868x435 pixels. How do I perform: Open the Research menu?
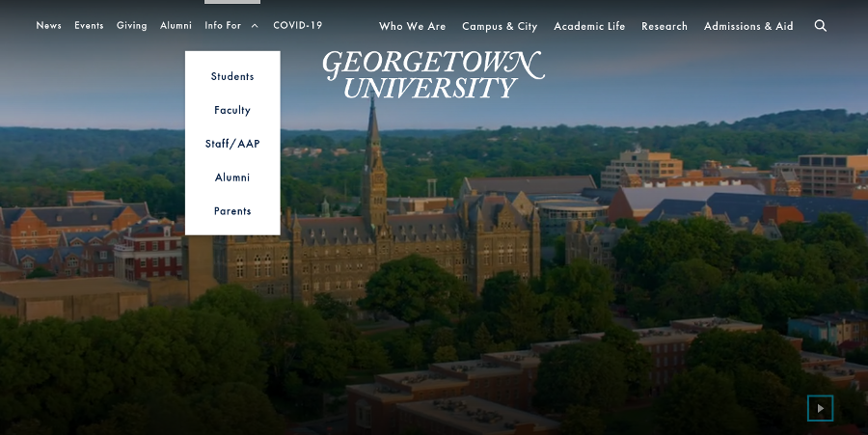pos(665,26)
